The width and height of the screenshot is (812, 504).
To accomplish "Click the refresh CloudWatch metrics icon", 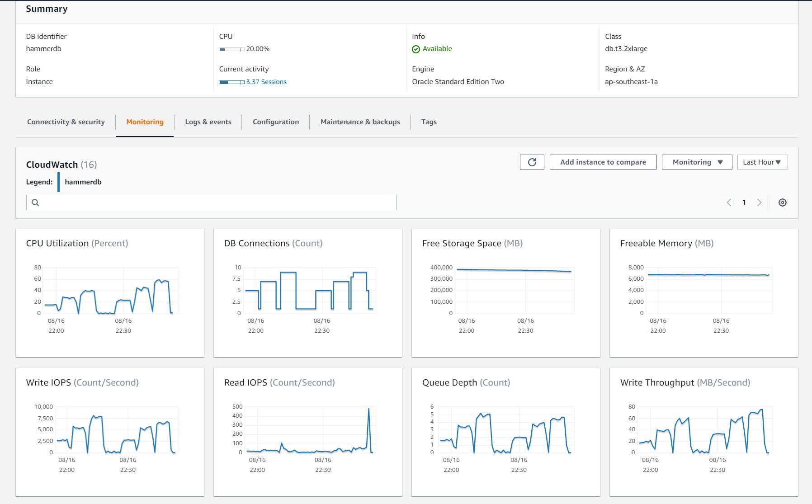I will tap(532, 162).
